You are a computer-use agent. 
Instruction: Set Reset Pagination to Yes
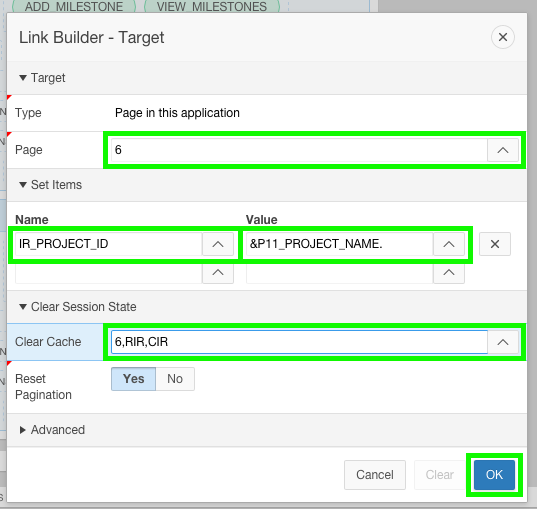pyautogui.click(x=134, y=379)
